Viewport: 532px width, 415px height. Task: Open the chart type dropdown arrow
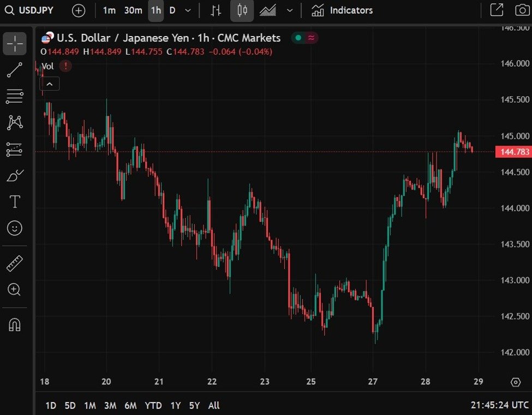(290, 10)
